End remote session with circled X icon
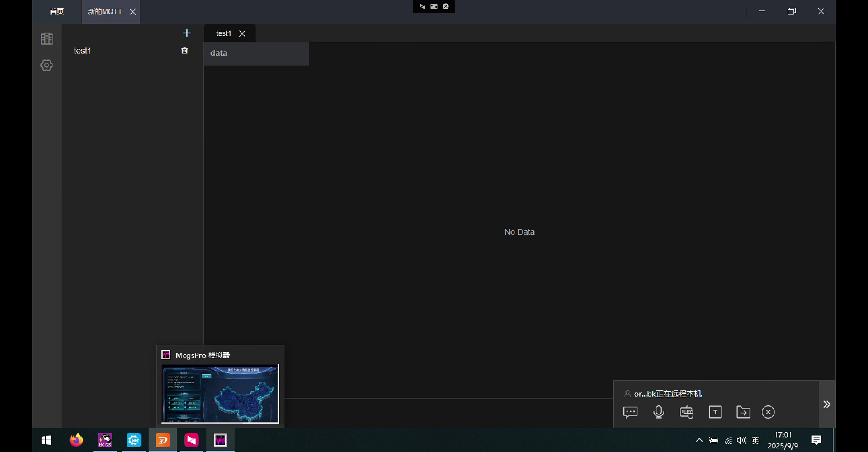 [768, 412]
